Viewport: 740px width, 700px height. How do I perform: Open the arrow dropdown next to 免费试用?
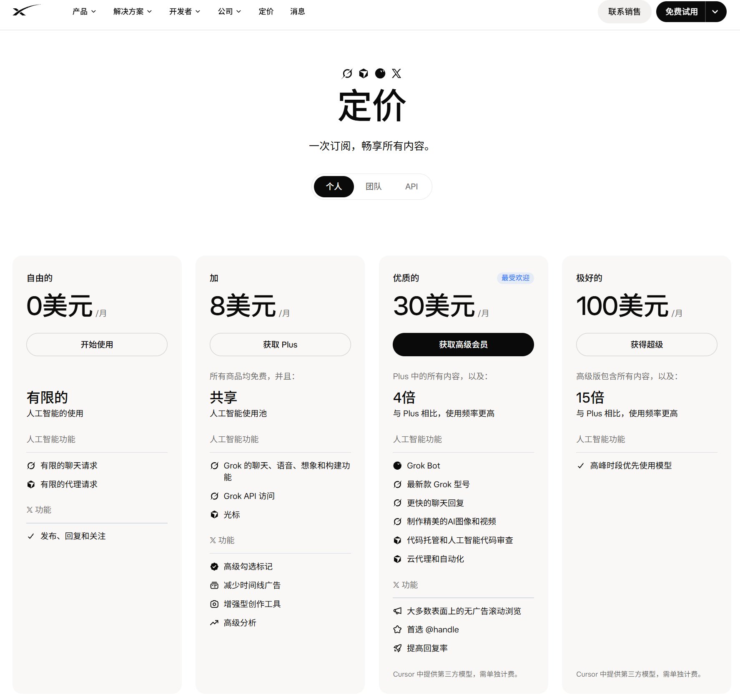point(715,12)
